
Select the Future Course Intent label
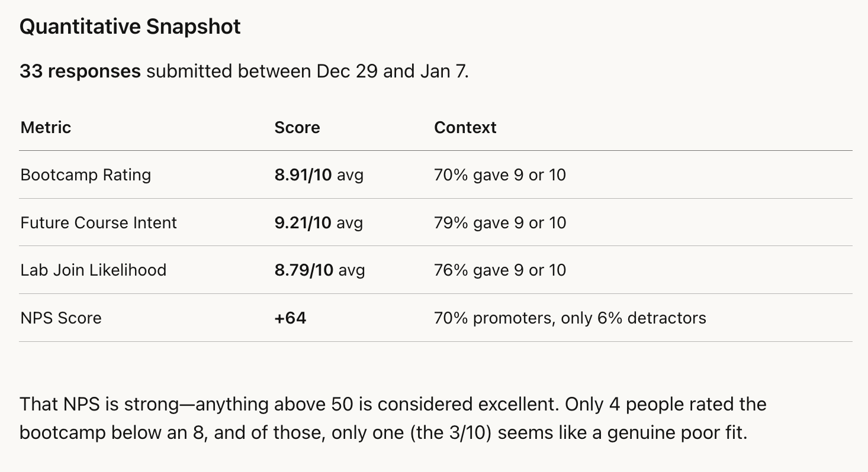[98, 223]
